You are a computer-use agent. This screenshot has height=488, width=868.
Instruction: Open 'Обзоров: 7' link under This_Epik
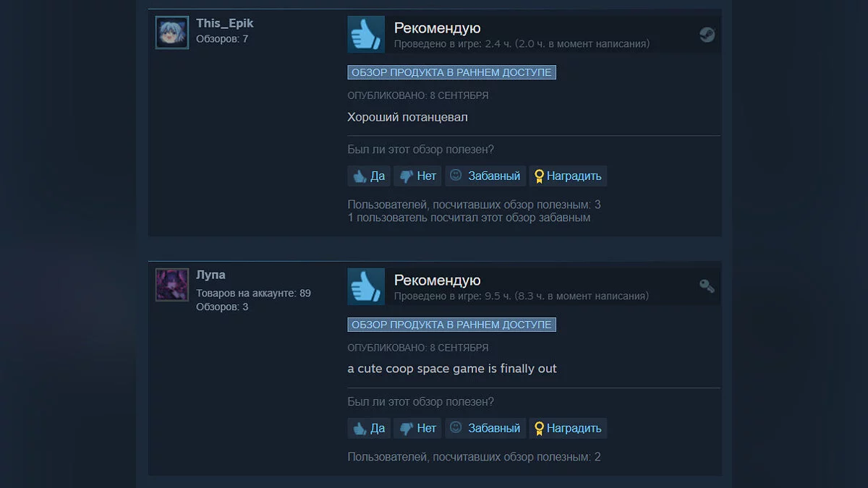[222, 38]
